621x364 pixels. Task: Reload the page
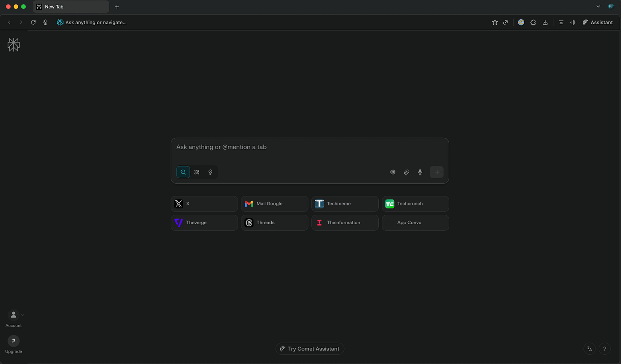click(x=33, y=22)
